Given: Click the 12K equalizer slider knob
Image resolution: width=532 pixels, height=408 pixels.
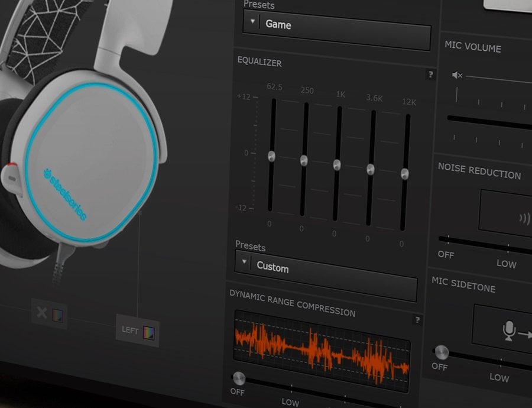Looking at the screenshot, I should 405,174.
